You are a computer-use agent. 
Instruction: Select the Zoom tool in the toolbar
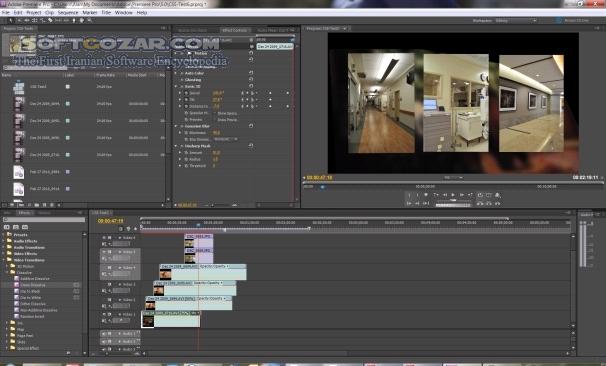click(90, 20)
